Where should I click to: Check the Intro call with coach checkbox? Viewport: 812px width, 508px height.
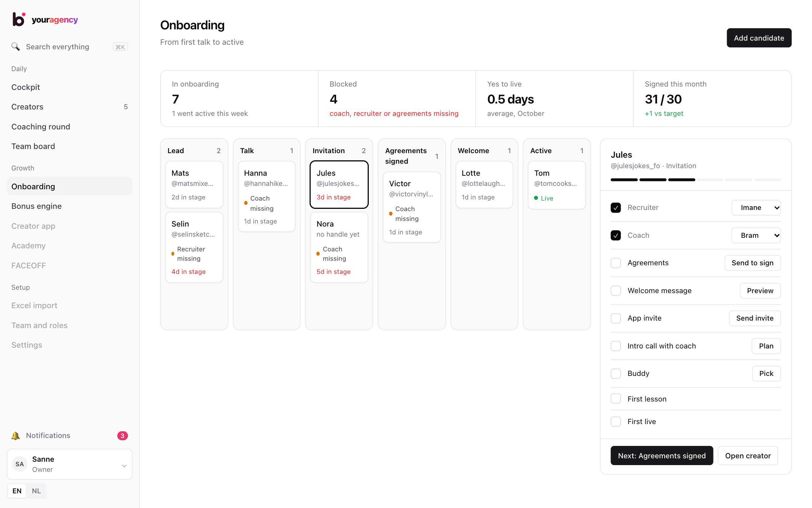[616, 346]
